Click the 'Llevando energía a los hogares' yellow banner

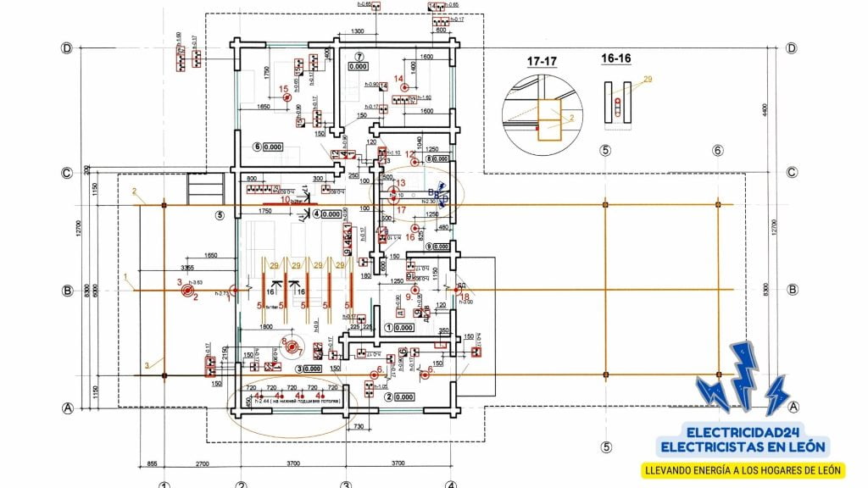[743, 469]
